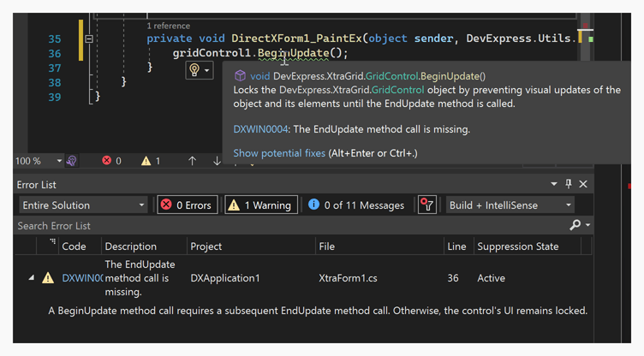Click the warning icon in the error row
Image resolution: width=644 pixels, height=356 pixels.
[x=48, y=278]
